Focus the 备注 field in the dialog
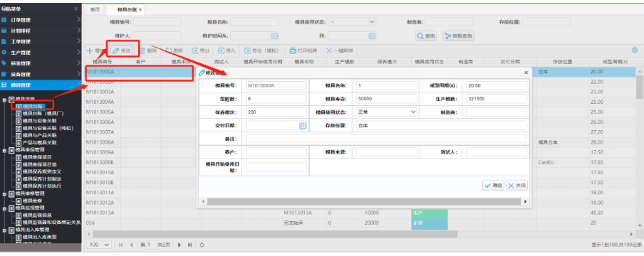 tap(386, 139)
